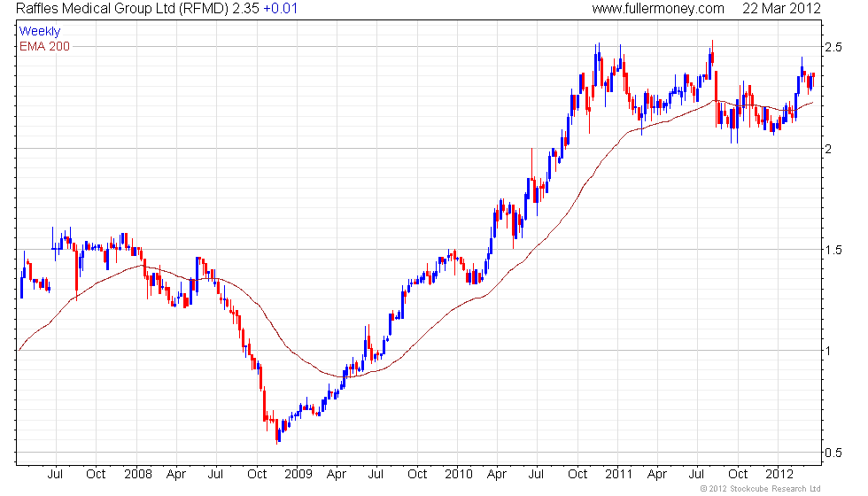This screenshot has height=496, width=868.
Task: Click the +0.01 price change value
Action: [280, 9]
